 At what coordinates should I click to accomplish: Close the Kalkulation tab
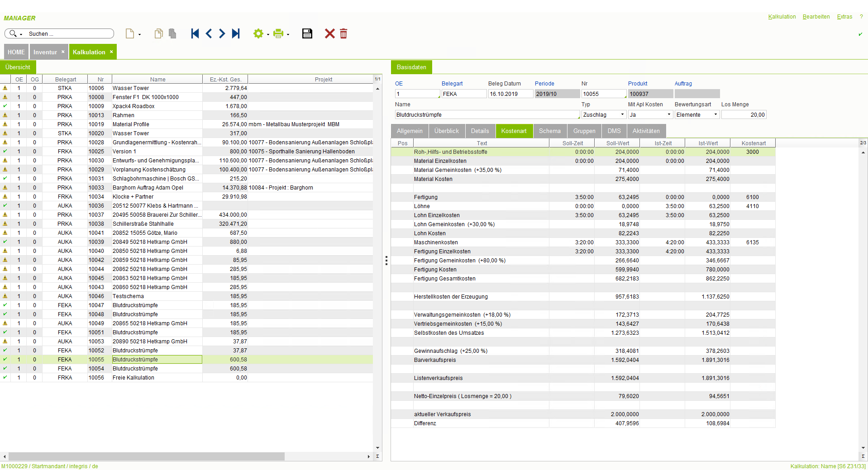click(111, 52)
